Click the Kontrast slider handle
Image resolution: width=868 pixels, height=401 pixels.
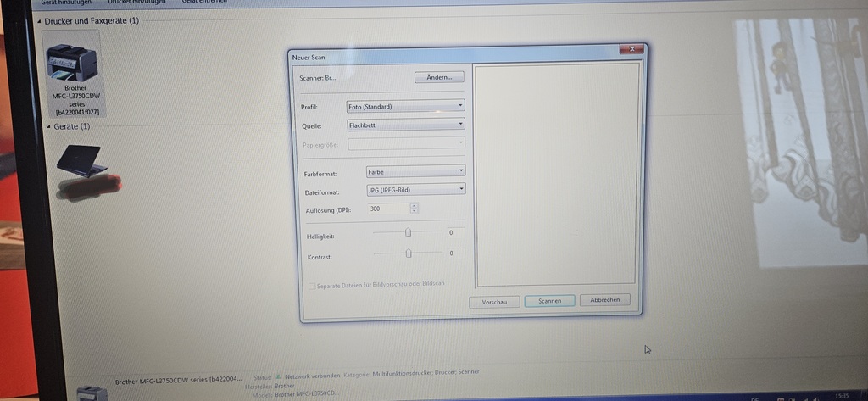point(409,253)
